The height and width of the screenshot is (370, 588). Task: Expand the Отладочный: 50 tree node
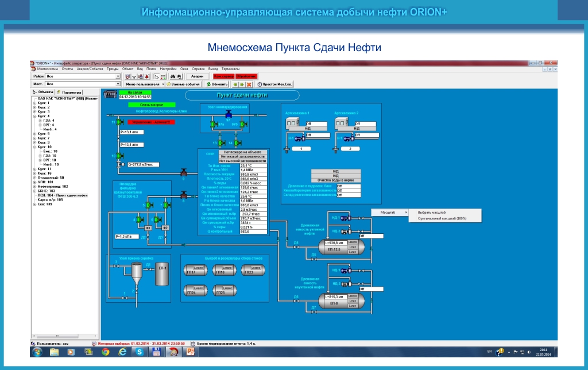(35, 178)
